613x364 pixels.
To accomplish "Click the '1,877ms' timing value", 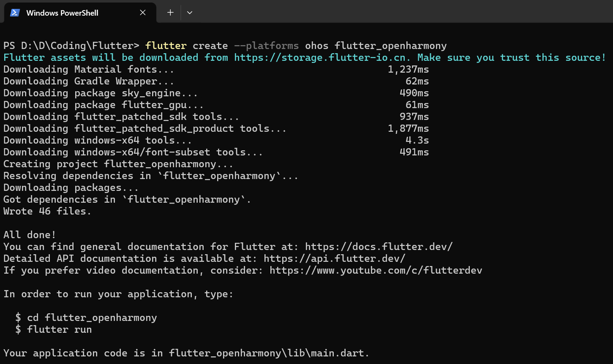I will [408, 128].
